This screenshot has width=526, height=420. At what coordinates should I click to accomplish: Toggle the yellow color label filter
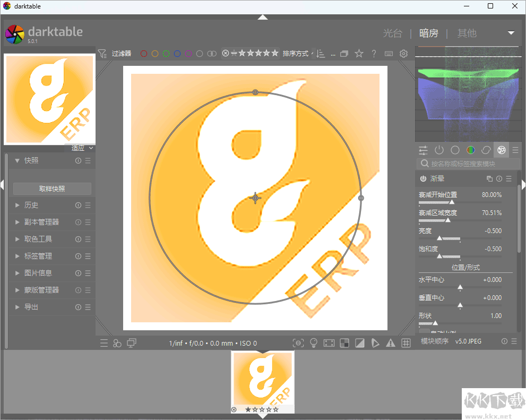(154, 54)
